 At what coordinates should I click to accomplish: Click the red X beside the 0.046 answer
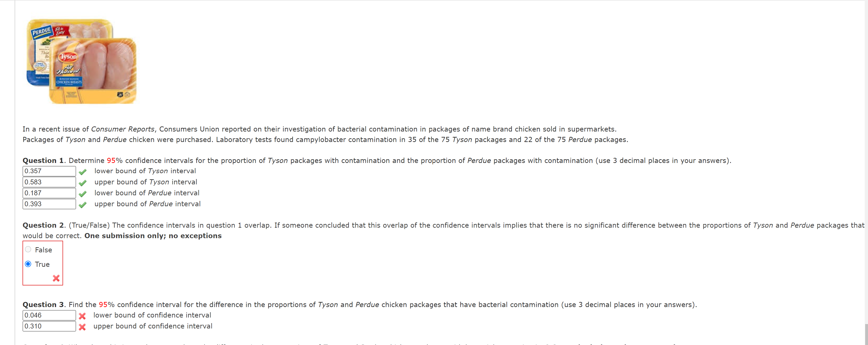point(82,316)
